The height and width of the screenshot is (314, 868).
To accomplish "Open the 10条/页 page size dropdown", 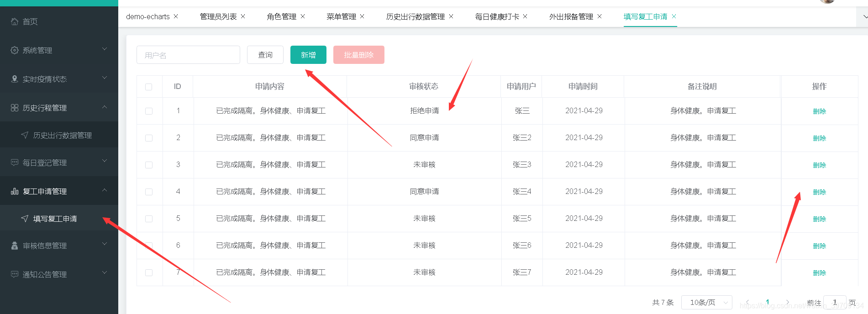I will click(706, 302).
